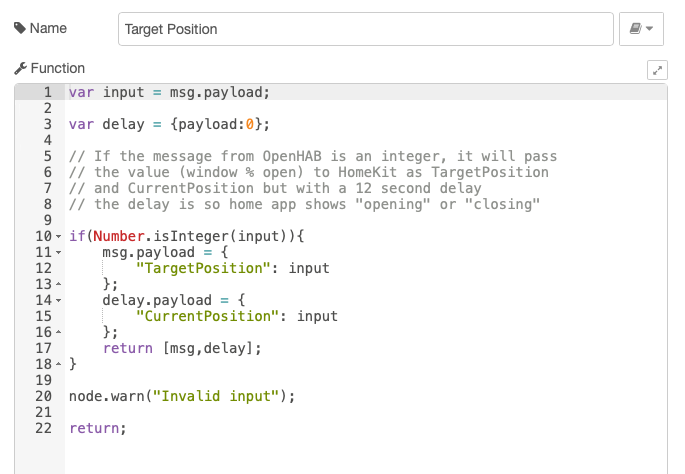Collapse the fold arrow on line 11

(59, 253)
